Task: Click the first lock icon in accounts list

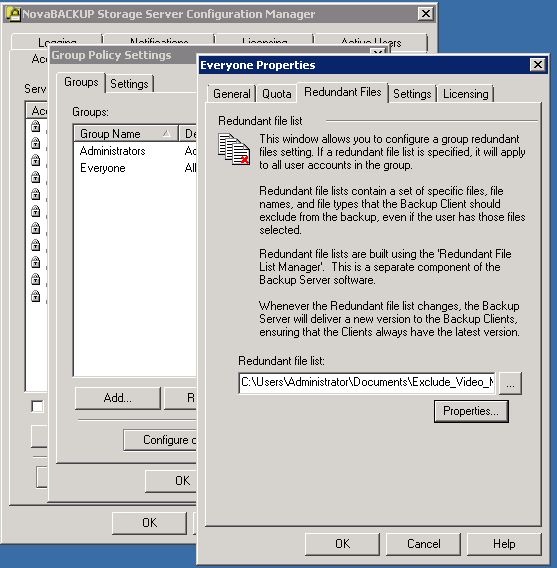Action: [x=35, y=126]
